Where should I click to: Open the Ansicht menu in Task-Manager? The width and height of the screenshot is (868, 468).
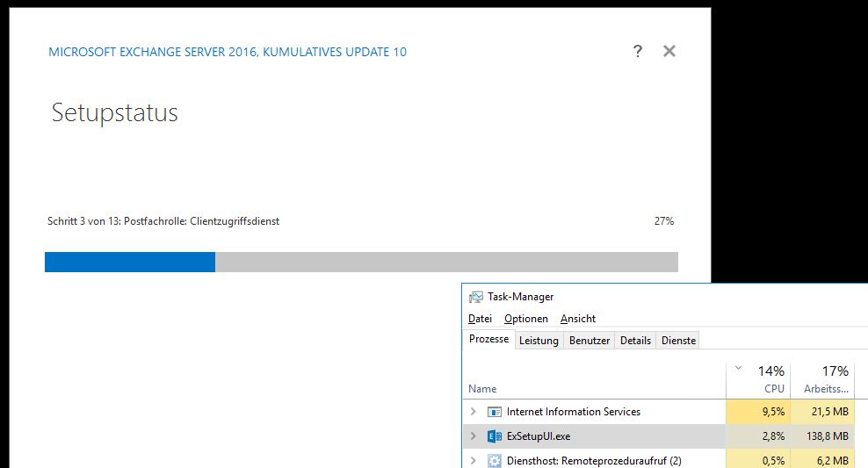click(x=578, y=319)
